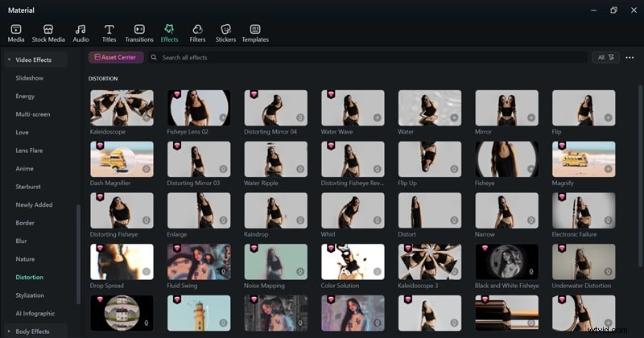Collapse the Video Effects category
Viewport: 644px width, 338px height.
click(x=9, y=60)
